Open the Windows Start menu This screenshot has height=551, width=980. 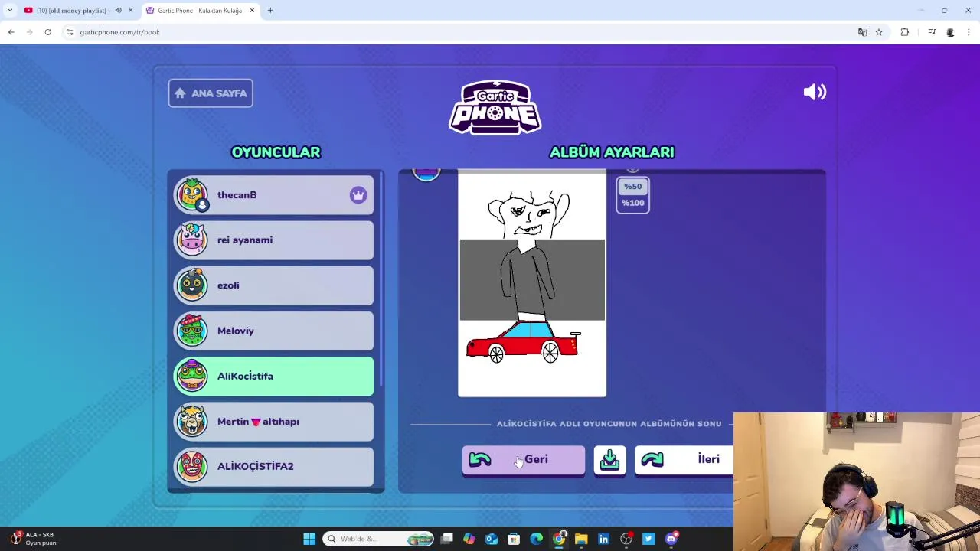coord(309,539)
